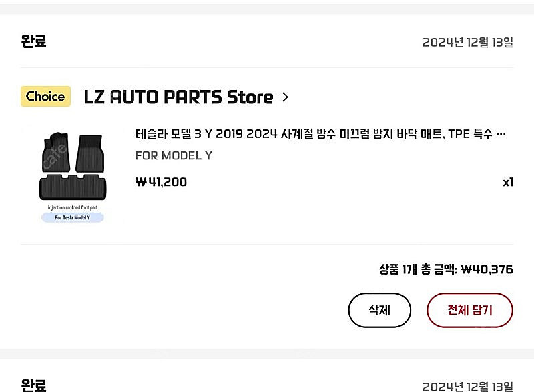Click the blue For Tesla Model Y label
The image size is (534, 392).
coord(73,217)
